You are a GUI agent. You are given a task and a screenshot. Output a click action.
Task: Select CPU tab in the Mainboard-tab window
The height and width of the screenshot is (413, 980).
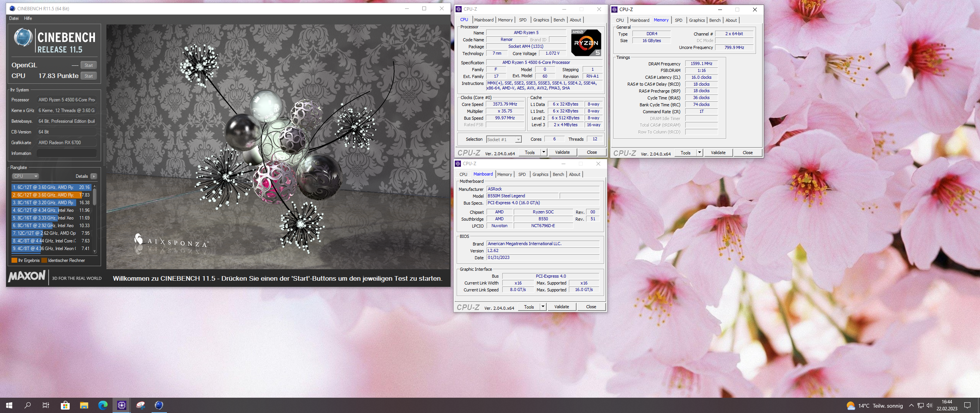pos(463,174)
